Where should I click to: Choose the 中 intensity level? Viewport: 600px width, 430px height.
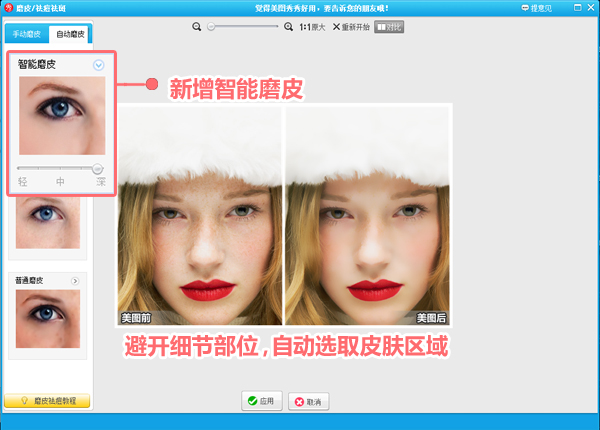(x=60, y=182)
